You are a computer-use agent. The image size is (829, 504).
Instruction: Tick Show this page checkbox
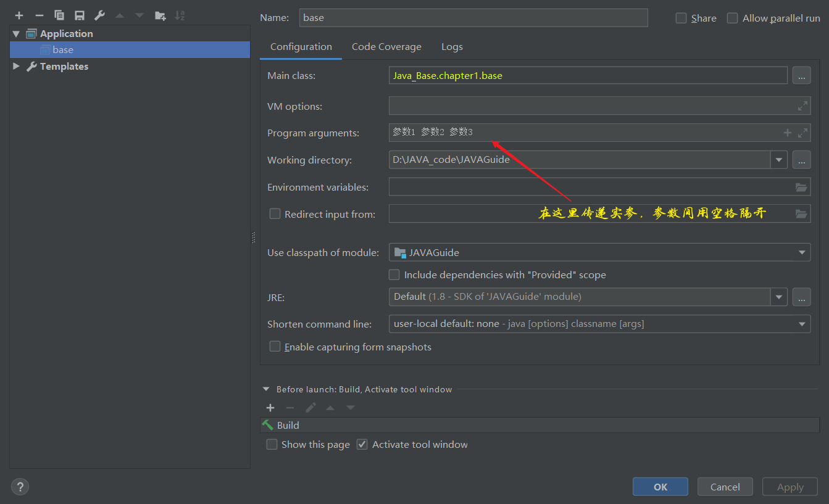272,444
